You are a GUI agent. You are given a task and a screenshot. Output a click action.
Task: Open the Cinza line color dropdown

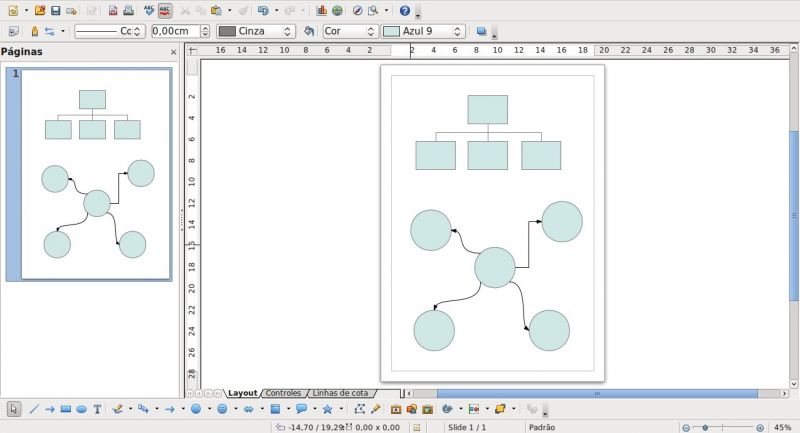(x=256, y=31)
